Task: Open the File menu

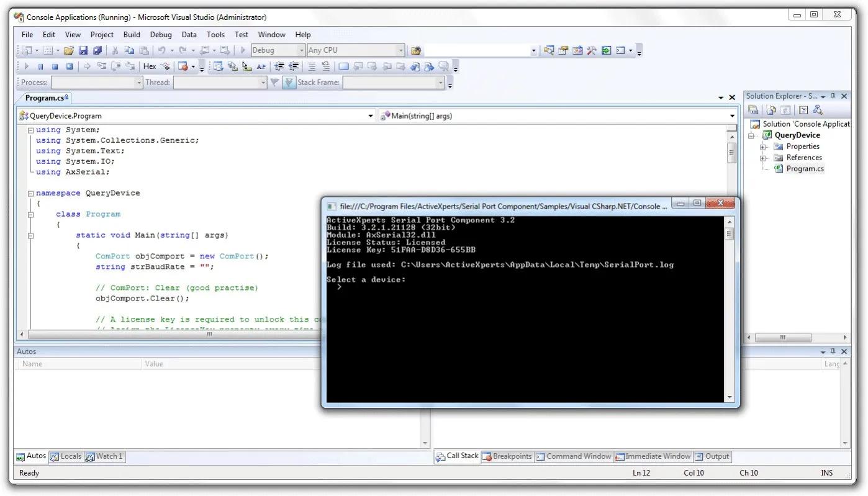Action: (x=27, y=35)
